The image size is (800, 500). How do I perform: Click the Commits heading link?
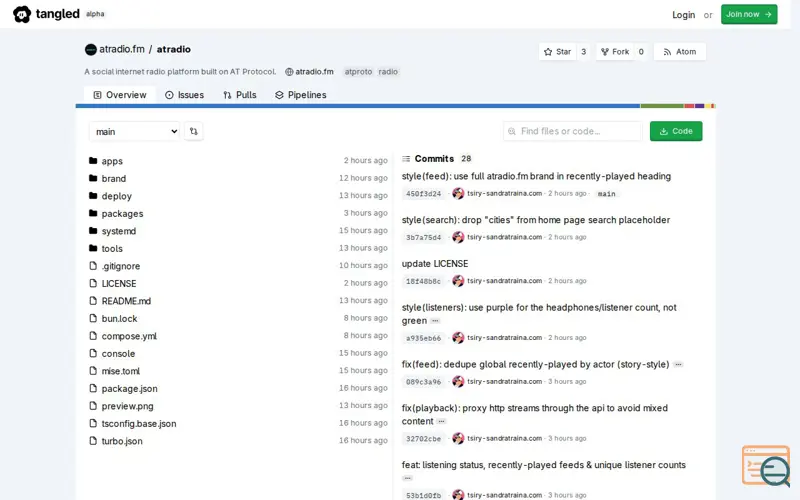pyautogui.click(x=434, y=159)
